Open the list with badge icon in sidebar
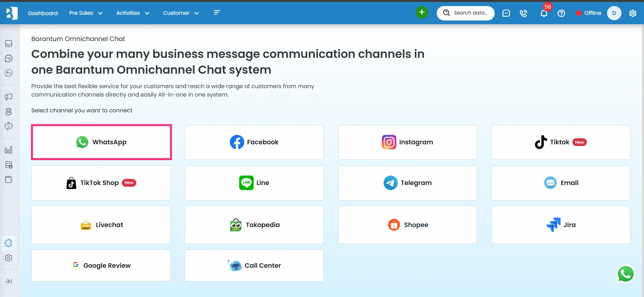The width and height of the screenshot is (644, 297). (x=9, y=165)
